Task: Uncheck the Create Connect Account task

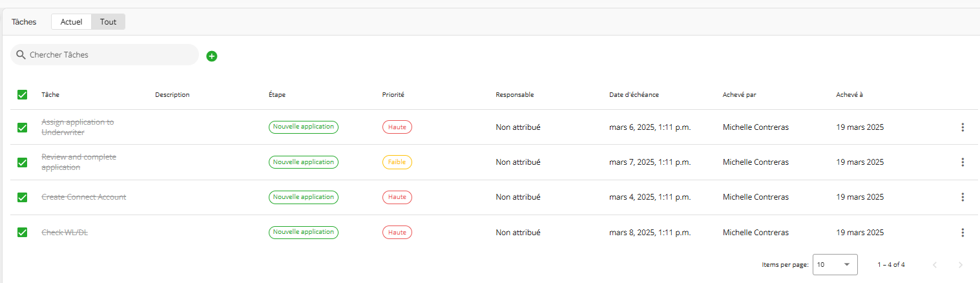Action: click(x=22, y=197)
